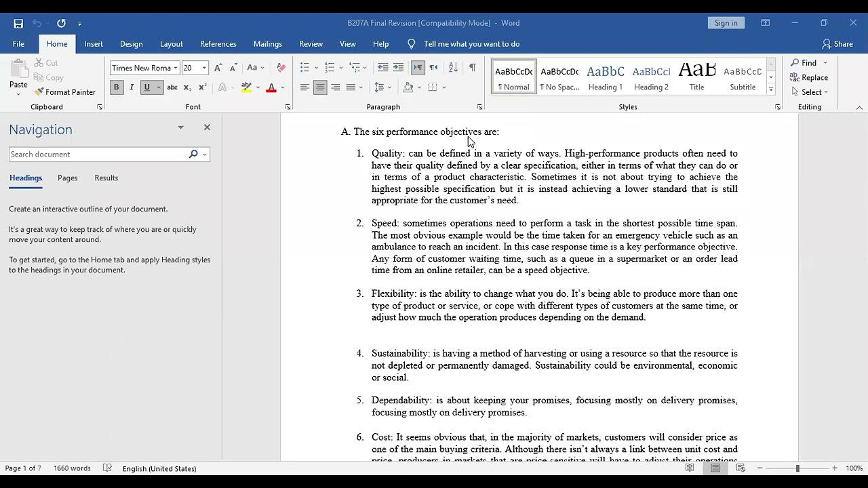Image resolution: width=868 pixels, height=488 pixels.
Task: Click the Clear All Formatting icon
Action: click(281, 68)
